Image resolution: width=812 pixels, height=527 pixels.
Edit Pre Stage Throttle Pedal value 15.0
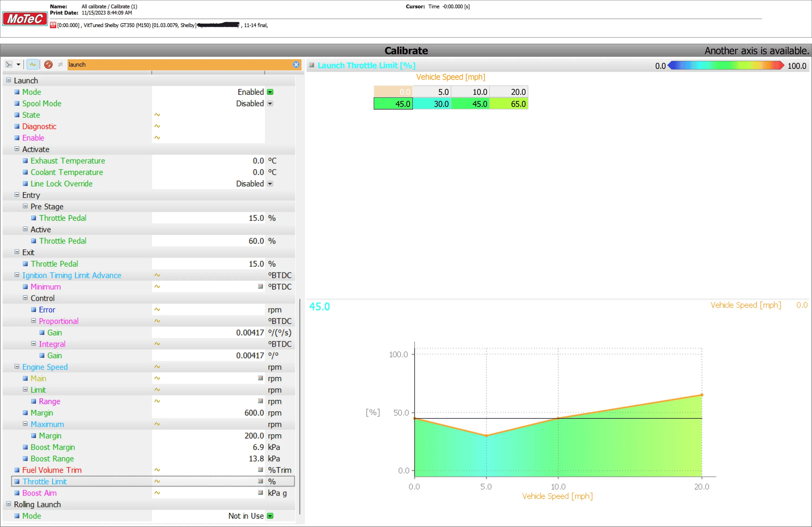tap(208, 218)
